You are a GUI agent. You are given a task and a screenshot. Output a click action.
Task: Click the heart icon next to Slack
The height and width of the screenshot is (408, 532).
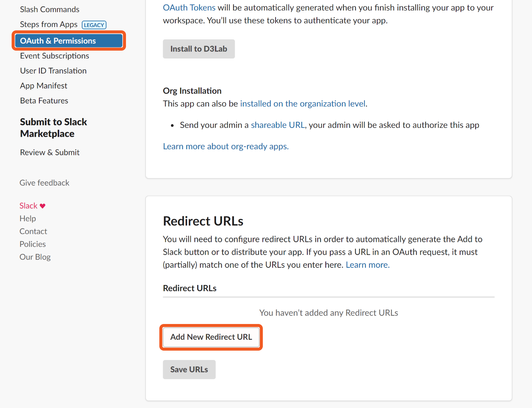point(42,206)
